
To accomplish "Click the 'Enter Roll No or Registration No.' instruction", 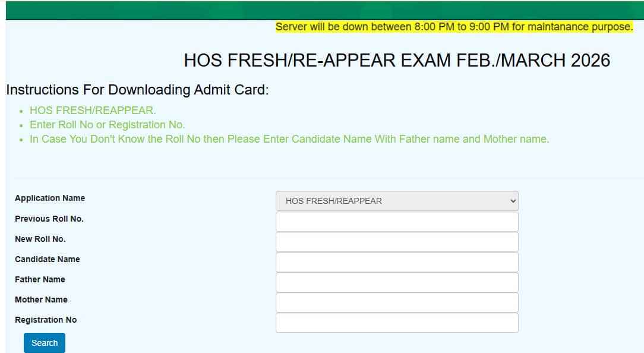I will click(108, 125).
